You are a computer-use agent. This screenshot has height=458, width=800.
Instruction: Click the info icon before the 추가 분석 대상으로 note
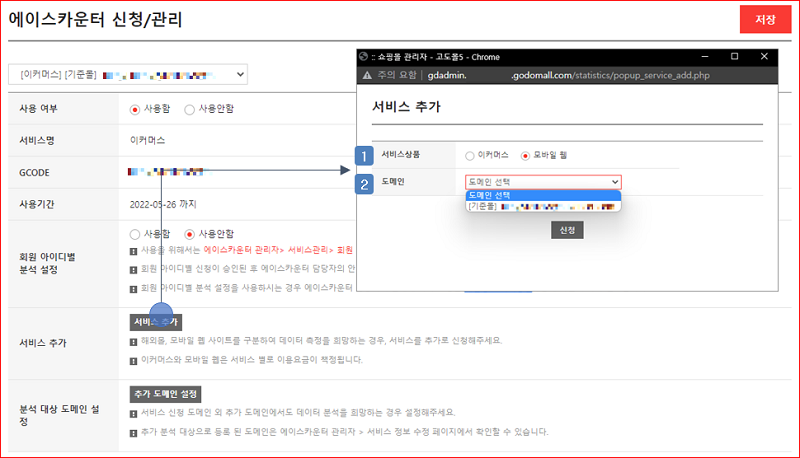click(135, 432)
